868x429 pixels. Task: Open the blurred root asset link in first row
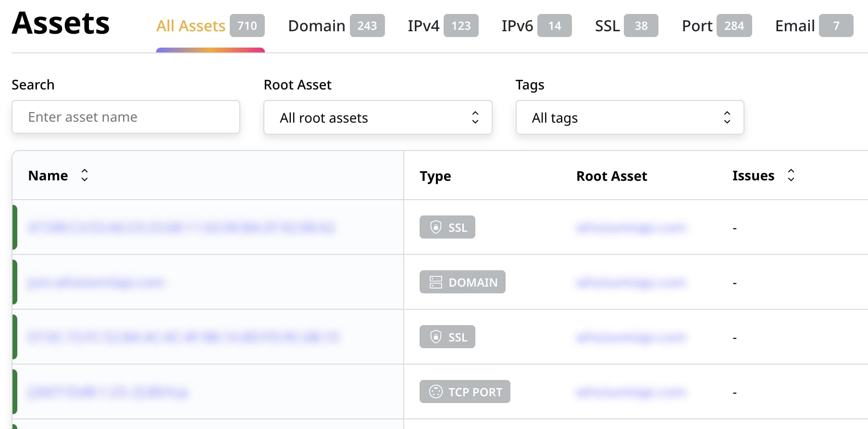point(631,227)
